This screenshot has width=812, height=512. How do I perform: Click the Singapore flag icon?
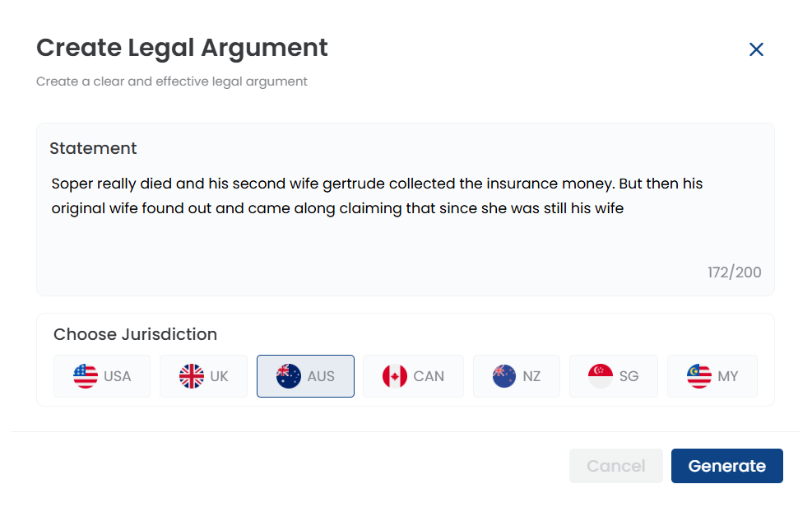[x=601, y=376]
